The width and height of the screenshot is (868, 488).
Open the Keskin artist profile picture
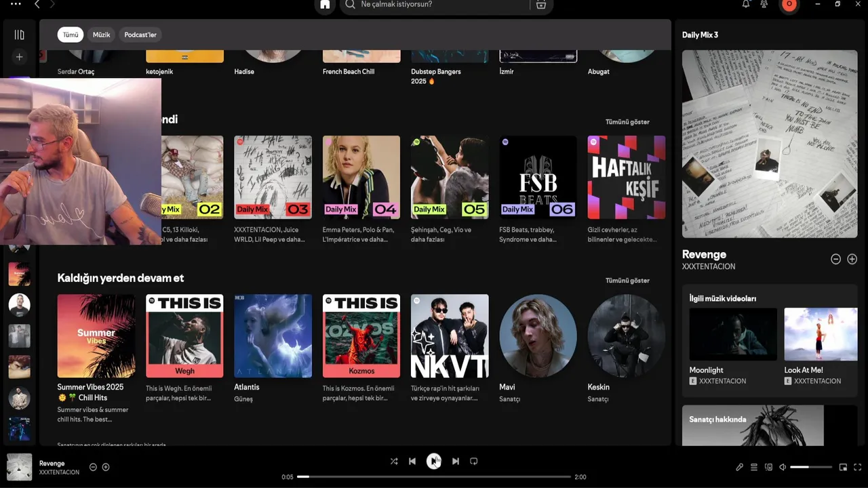pyautogui.click(x=627, y=336)
